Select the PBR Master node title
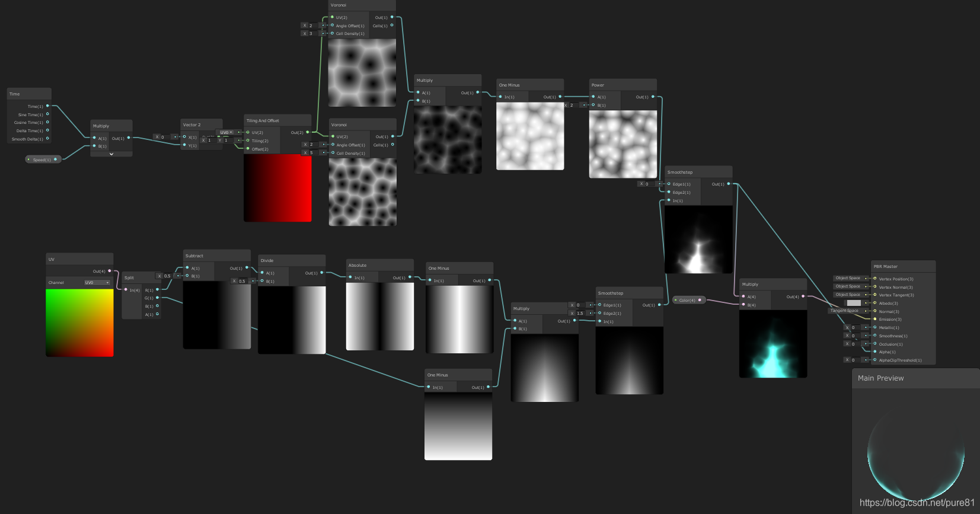This screenshot has height=514, width=980. click(886, 266)
